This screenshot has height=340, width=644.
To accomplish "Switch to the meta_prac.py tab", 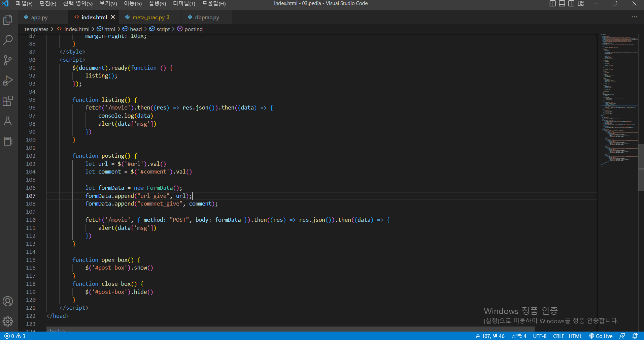I will (150, 17).
